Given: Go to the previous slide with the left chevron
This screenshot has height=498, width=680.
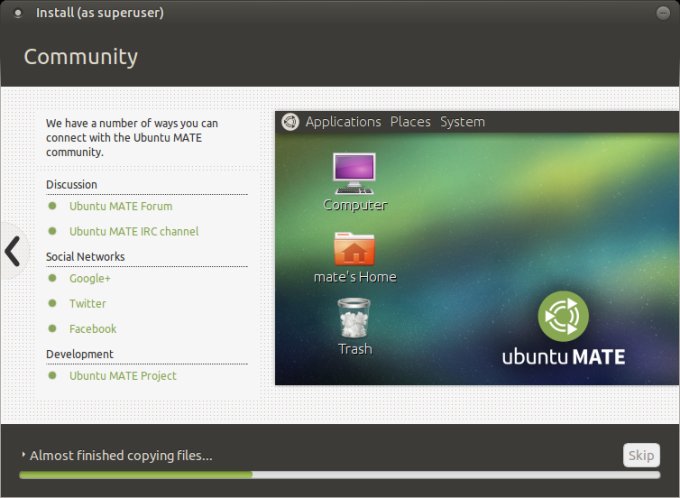Looking at the screenshot, I should coord(13,251).
